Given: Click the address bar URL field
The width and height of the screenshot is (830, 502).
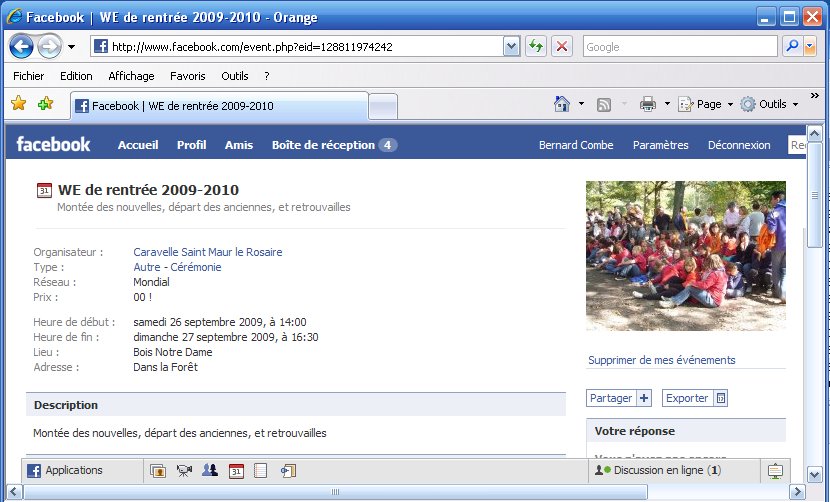Looking at the screenshot, I should pos(296,47).
